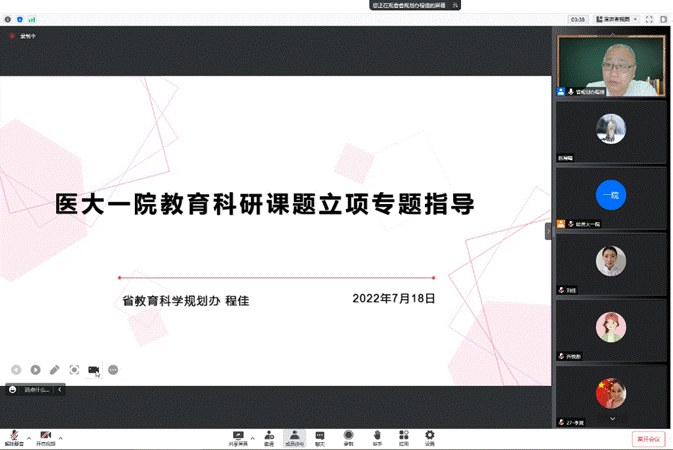Screen dimensions: 673x450
Task: Click the red Leave Meeting button
Action: point(648,438)
